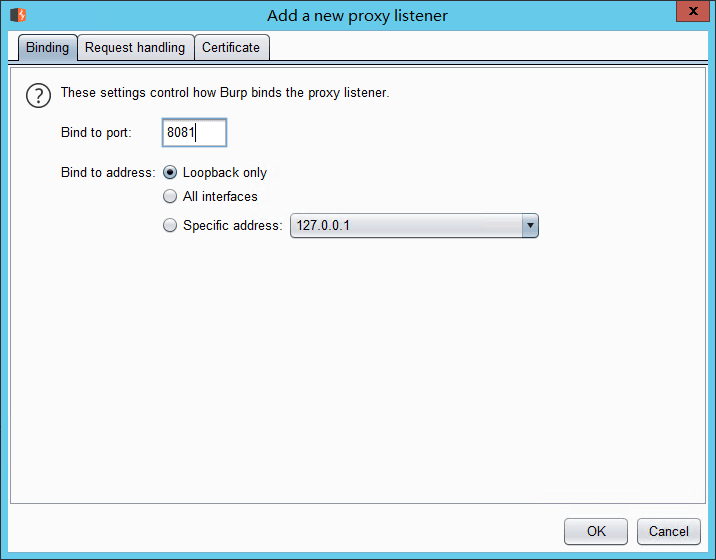Click the Bind to address label
The width and height of the screenshot is (716, 560).
108,173
